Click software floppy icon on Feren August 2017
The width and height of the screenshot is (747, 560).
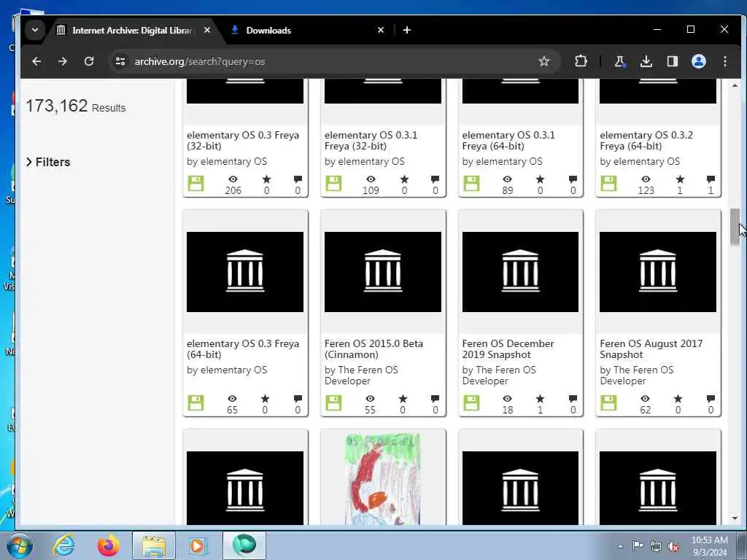point(608,402)
